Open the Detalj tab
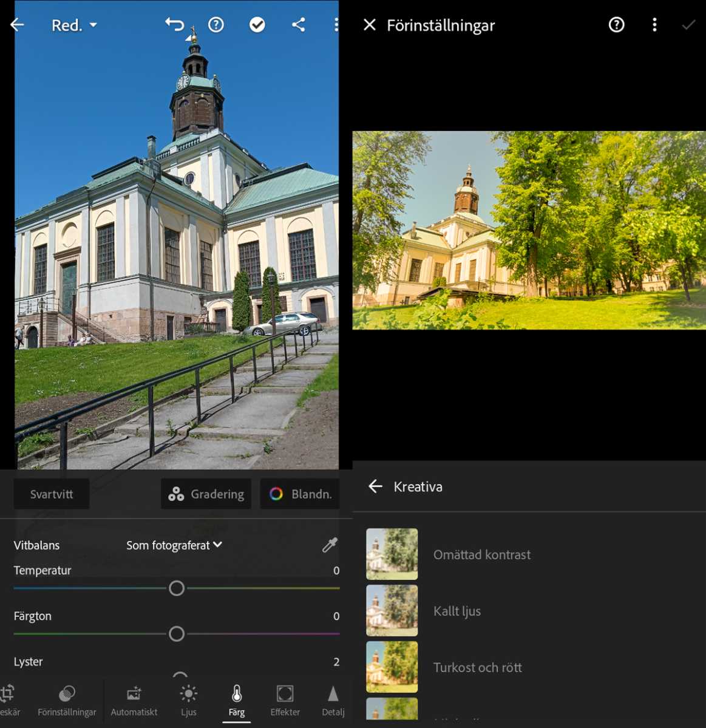The image size is (706, 728). click(333, 701)
